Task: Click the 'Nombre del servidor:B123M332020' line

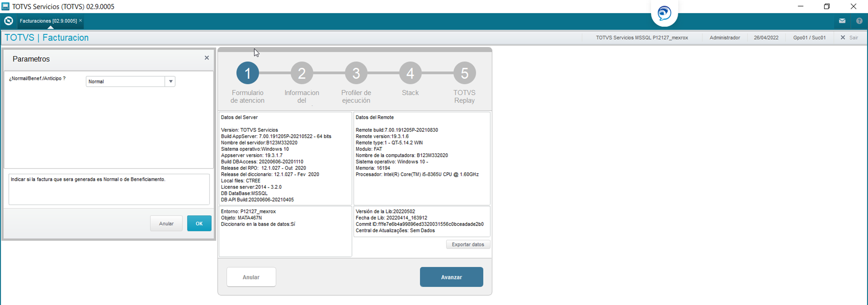Action: coord(259,143)
